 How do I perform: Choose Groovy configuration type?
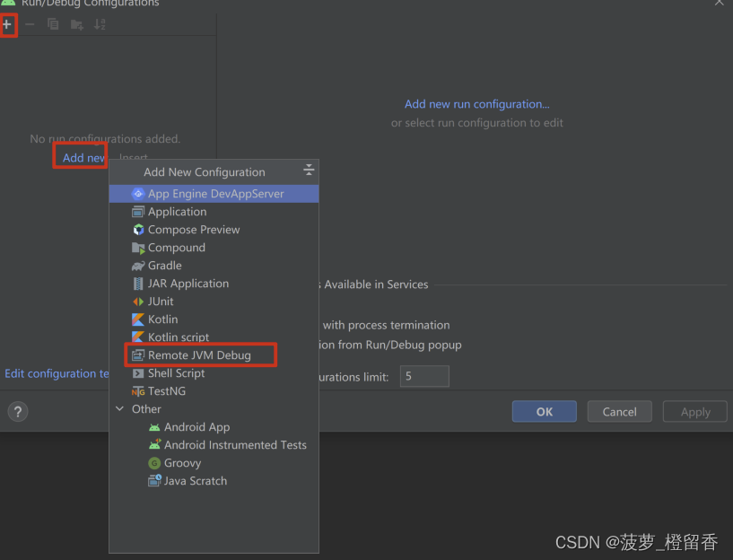(214, 463)
